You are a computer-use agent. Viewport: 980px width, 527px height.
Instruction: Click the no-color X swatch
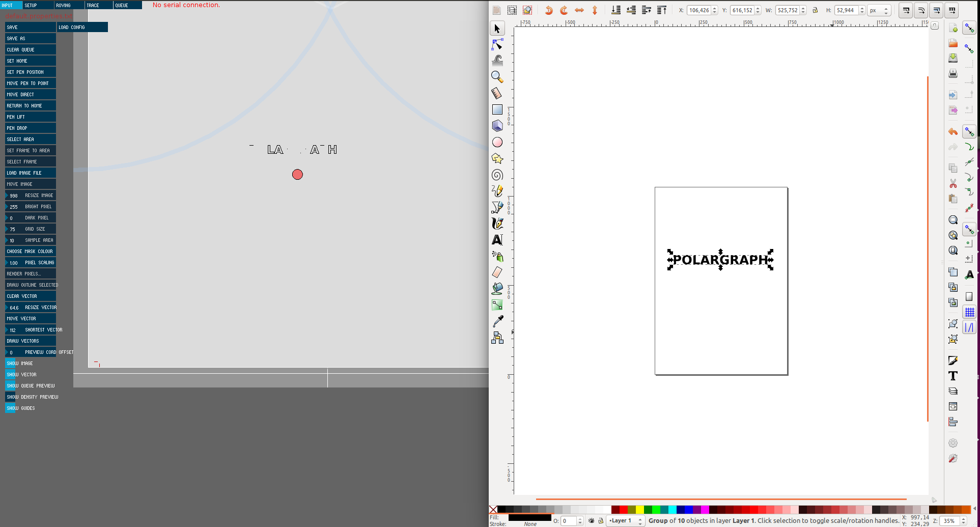tap(493, 509)
